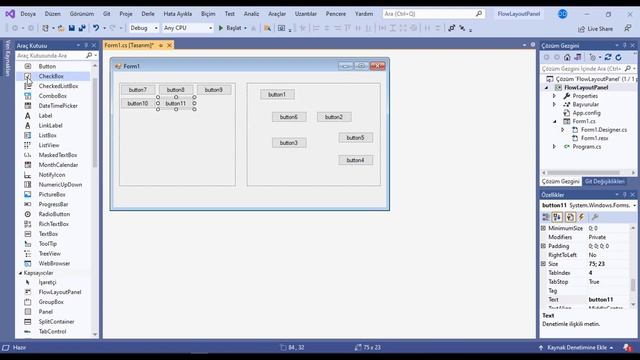Select WebBrowser control in toolbox
The image size is (640, 360).
point(54,263)
